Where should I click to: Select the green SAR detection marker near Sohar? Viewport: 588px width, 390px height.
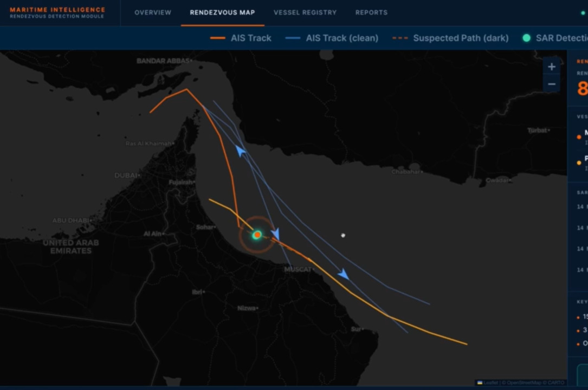point(257,235)
